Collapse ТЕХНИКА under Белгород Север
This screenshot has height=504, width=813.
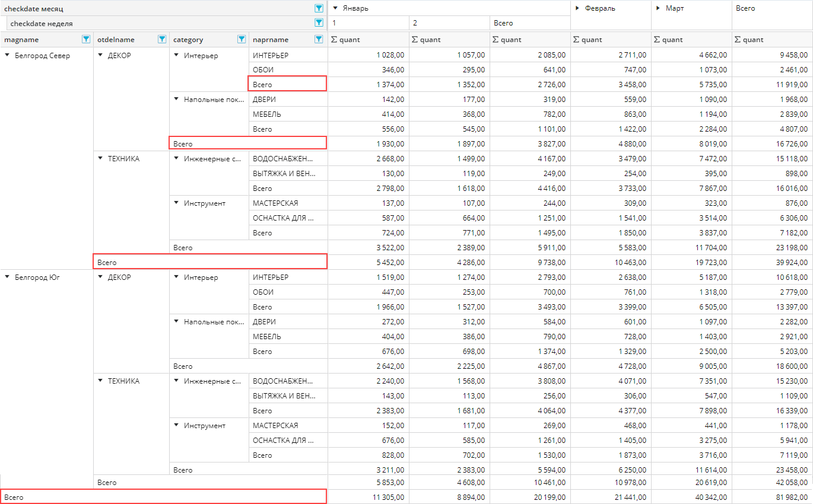100,158
